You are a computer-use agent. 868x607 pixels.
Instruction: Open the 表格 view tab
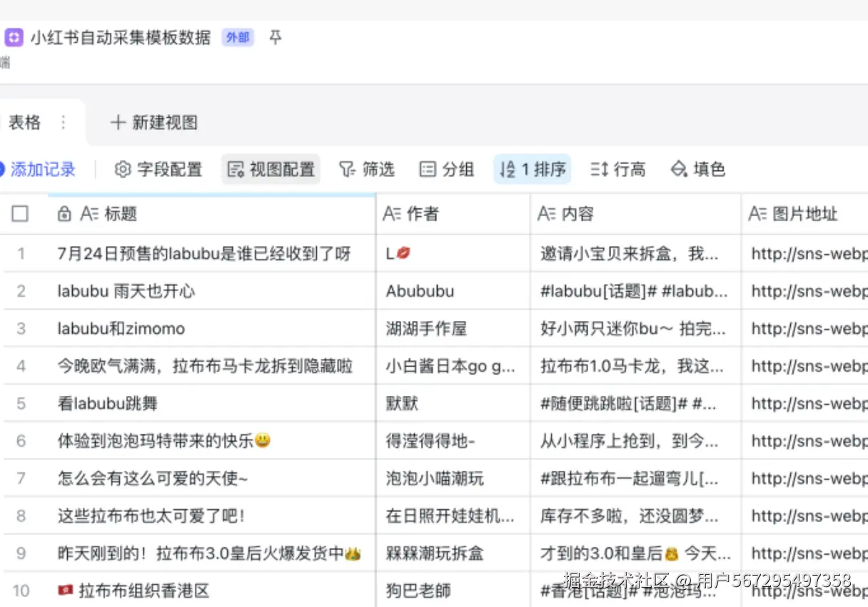(x=24, y=123)
